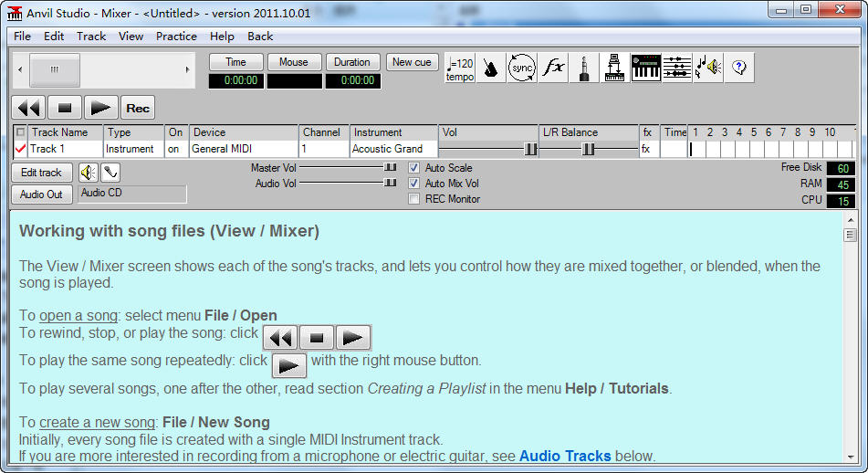
Task: Click the Duration display 0:00:00
Action: coord(352,81)
